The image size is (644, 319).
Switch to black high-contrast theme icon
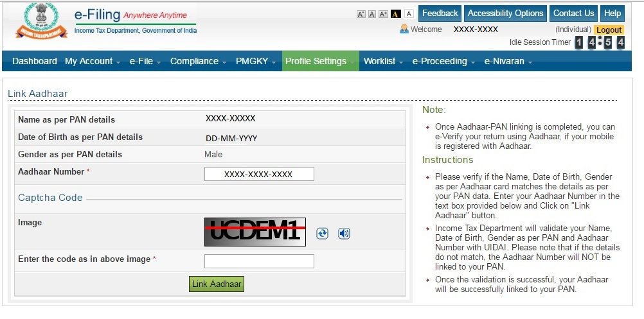click(x=396, y=14)
